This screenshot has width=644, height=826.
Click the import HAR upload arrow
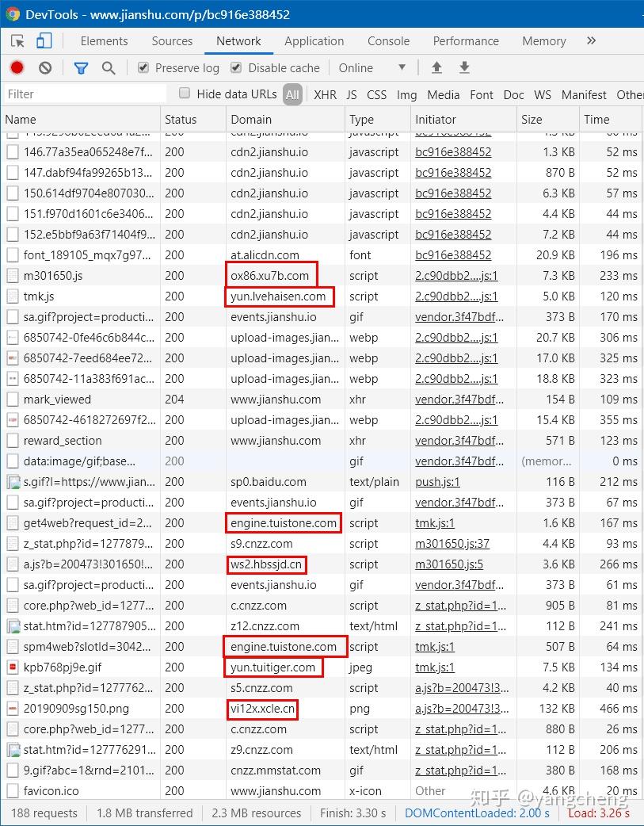[436, 67]
